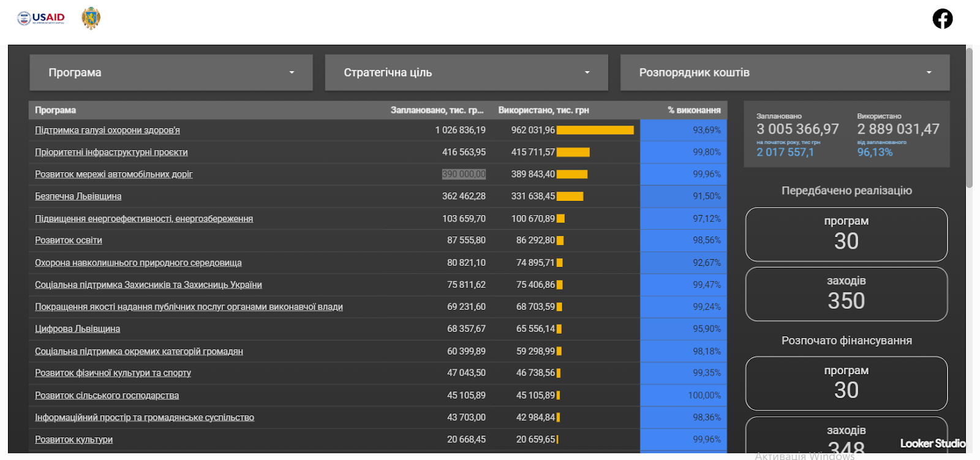Click the 1 026 836,19 planned amount
Viewport: 980px width, 460px height.
[x=460, y=130]
